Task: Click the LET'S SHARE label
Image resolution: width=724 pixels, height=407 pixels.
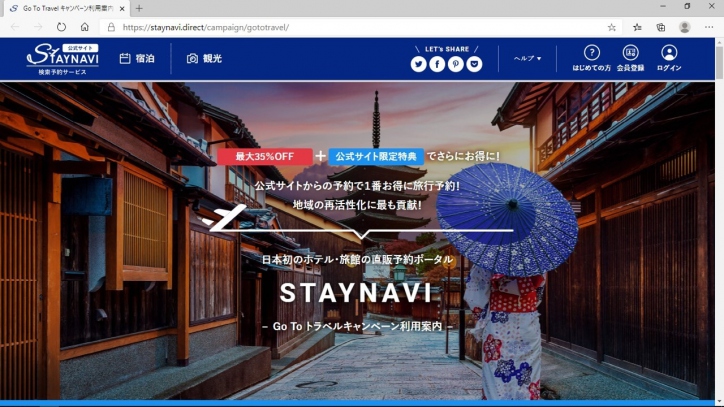Action: [x=446, y=49]
